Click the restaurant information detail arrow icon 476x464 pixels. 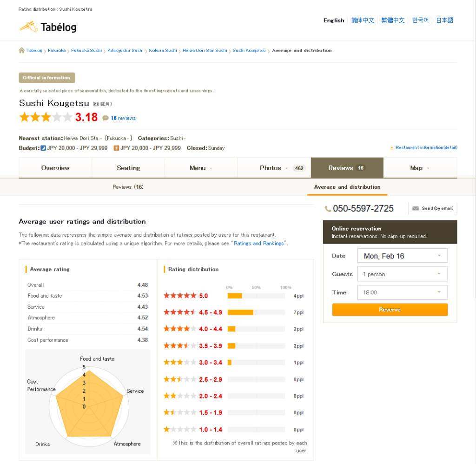click(x=392, y=148)
